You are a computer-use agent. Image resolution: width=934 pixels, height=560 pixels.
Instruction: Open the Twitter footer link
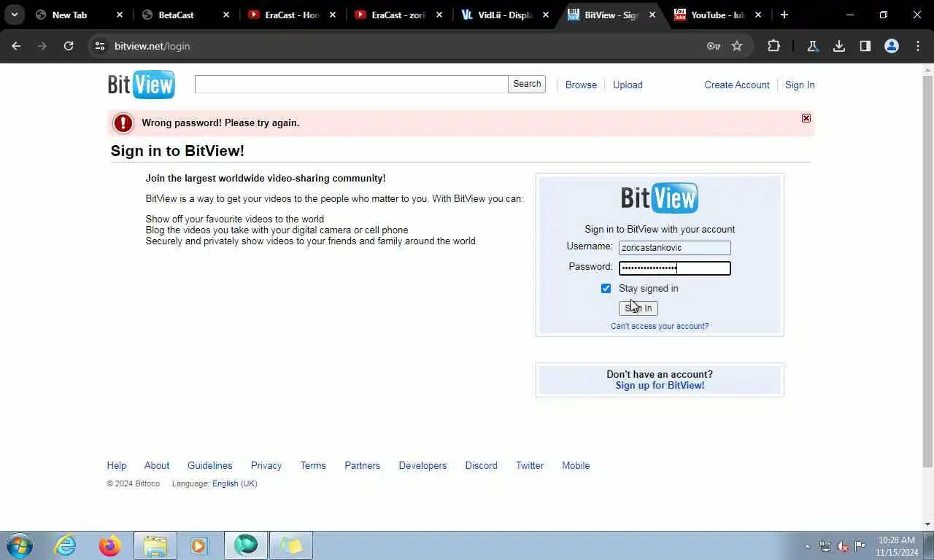[x=530, y=465]
